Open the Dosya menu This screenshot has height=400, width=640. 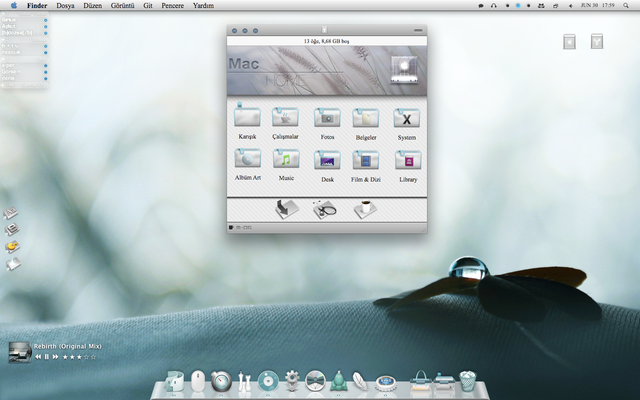[x=65, y=5]
